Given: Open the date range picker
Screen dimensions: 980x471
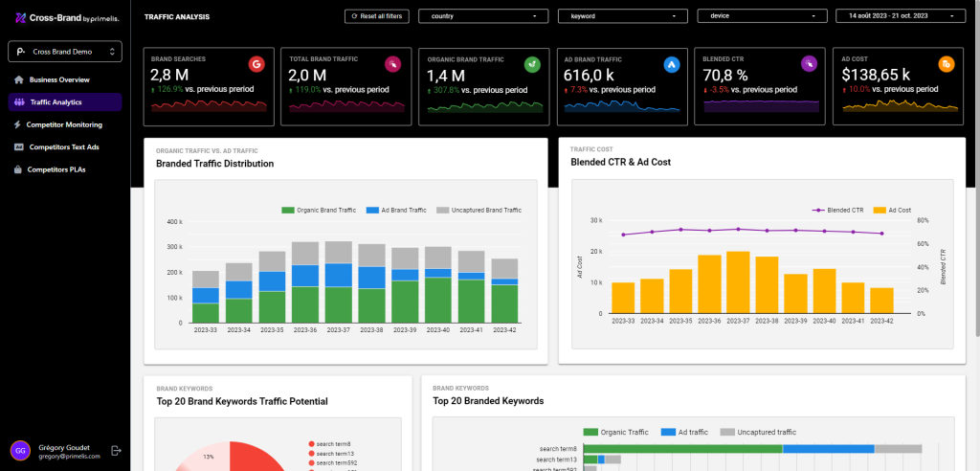Looking at the screenshot, I should pyautogui.click(x=900, y=16).
